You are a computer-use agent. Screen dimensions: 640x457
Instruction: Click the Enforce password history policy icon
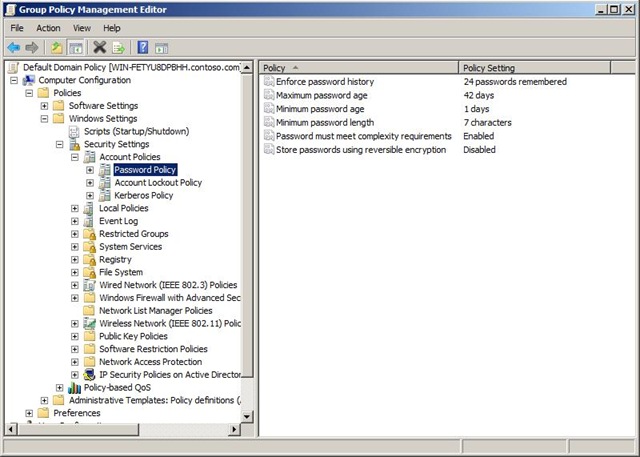(x=269, y=81)
